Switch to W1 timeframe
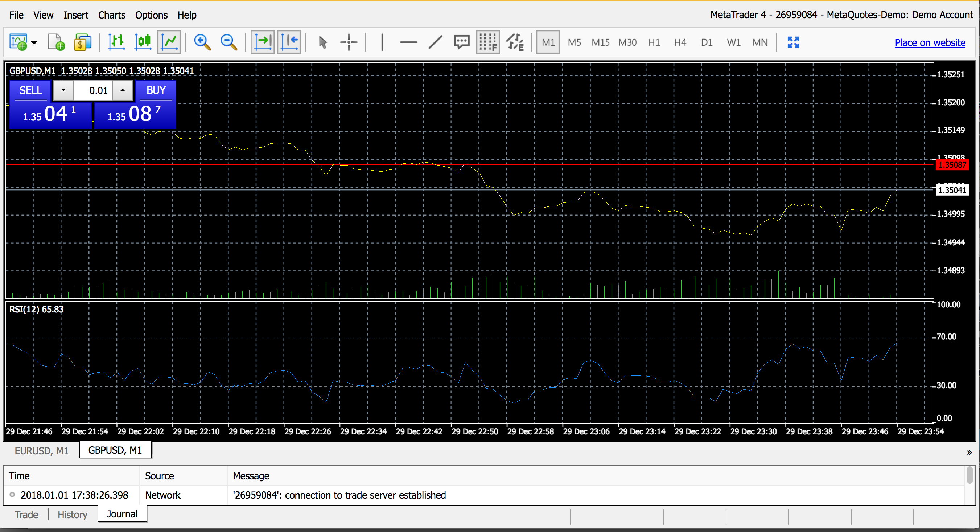 point(733,42)
